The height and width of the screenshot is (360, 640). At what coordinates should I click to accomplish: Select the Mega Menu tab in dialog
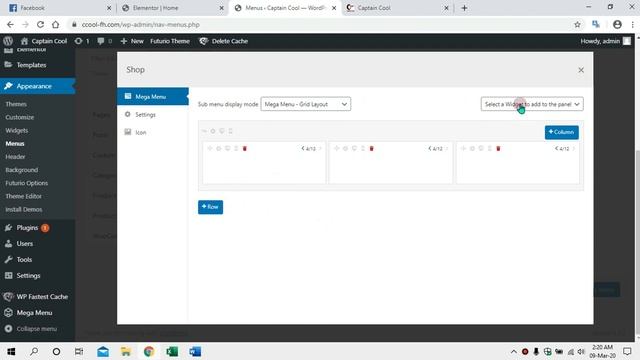click(153, 97)
